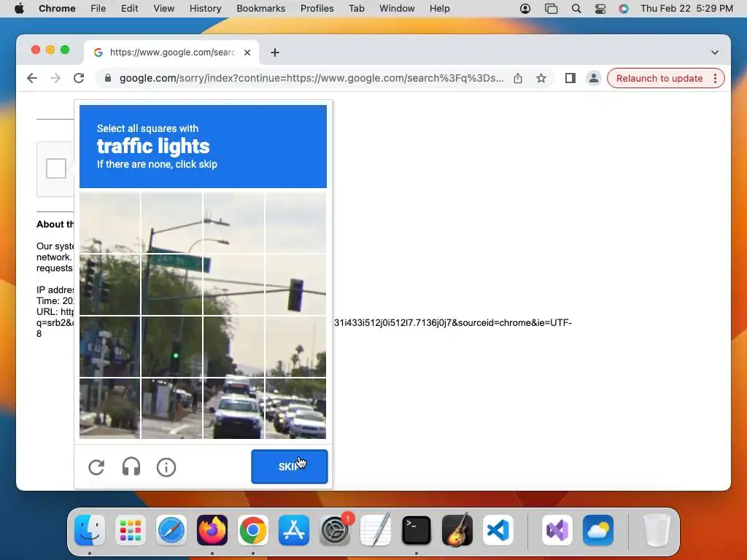Open Spotlight search in menu bar
The height and width of the screenshot is (560, 747).
[576, 9]
